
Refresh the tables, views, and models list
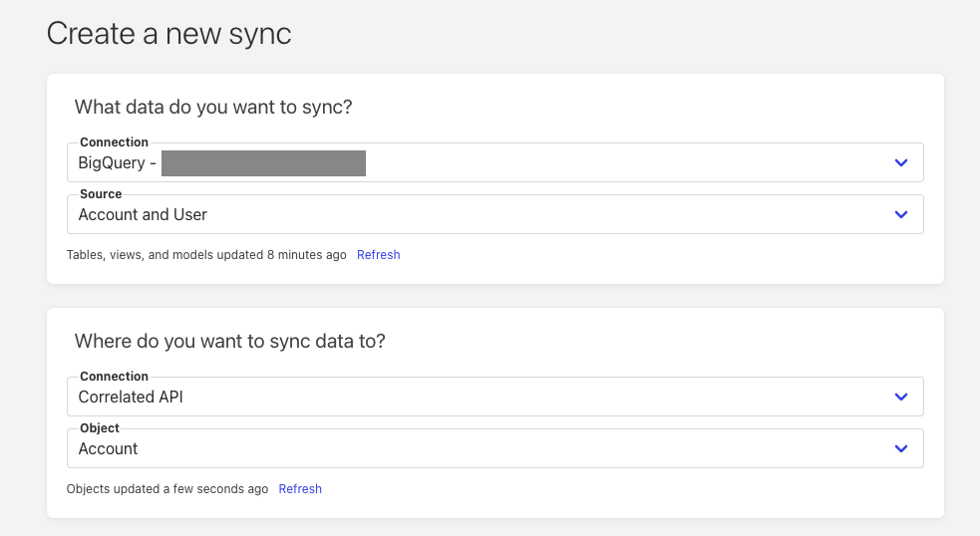[x=378, y=255]
